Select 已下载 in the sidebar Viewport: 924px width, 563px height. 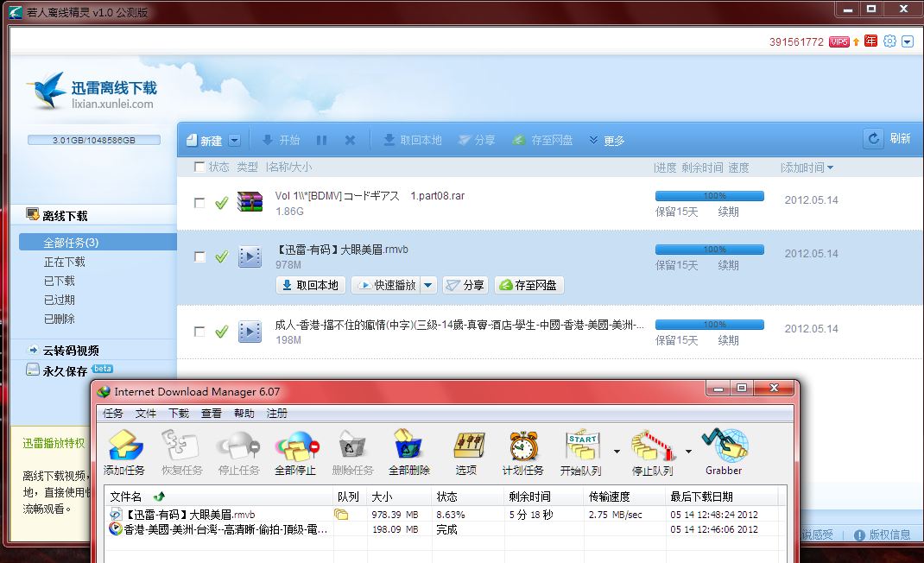(59, 281)
